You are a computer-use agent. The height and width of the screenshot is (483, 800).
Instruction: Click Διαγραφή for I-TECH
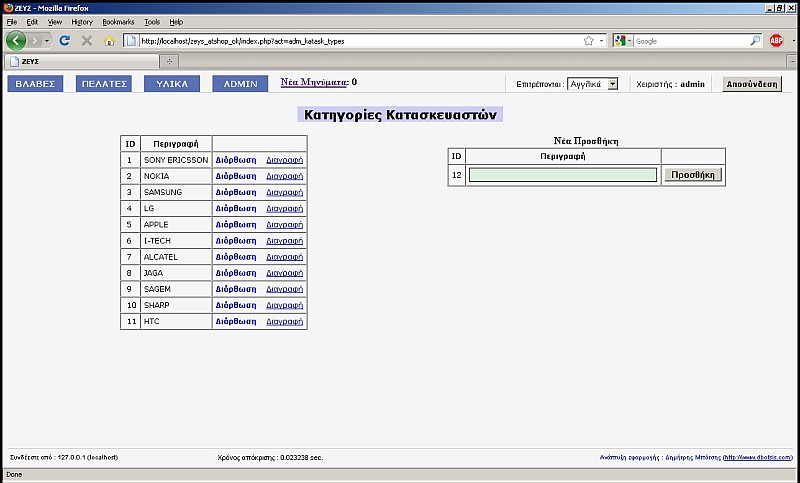[x=285, y=241]
